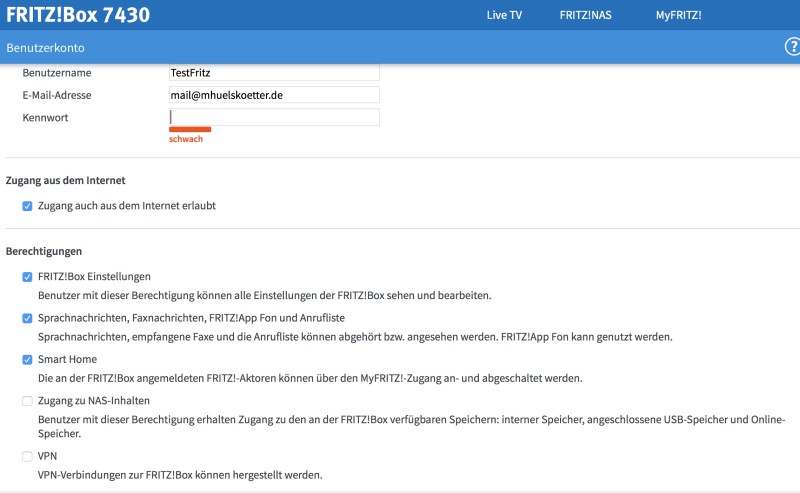Focus the Kennwort password field
This screenshot has width=800, height=493.
click(274, 117)
